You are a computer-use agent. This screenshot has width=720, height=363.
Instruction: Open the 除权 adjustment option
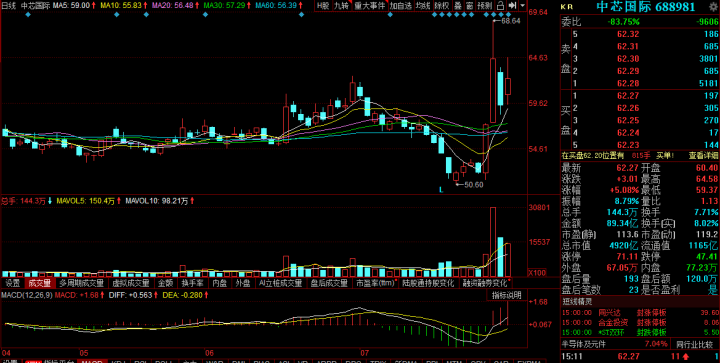tap(442, 6)
